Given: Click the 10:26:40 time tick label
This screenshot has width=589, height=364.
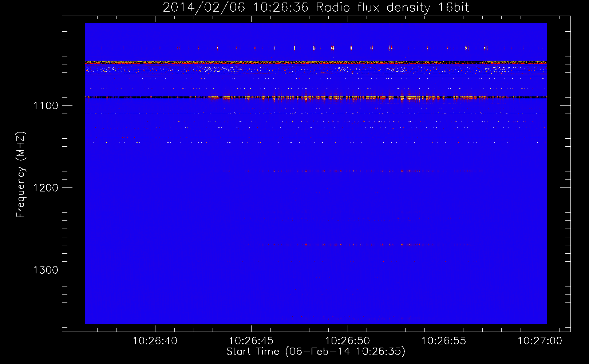Looking at the screenshot, I should click(x=155, y=341).
